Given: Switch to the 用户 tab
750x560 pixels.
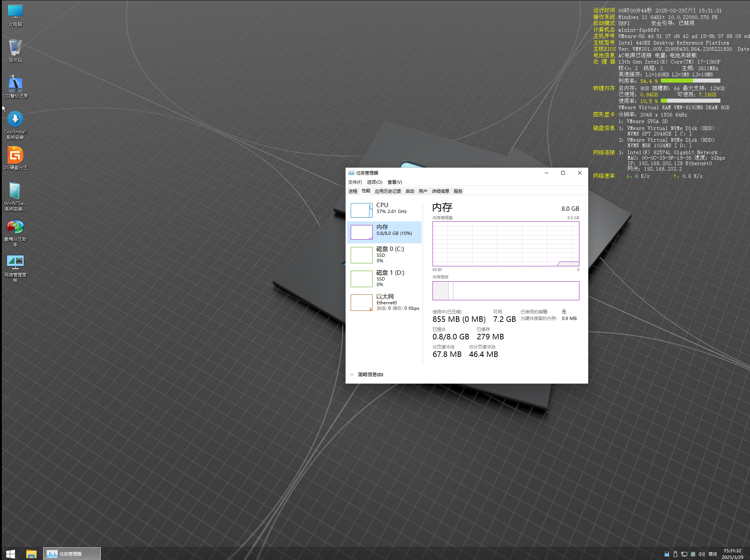Looking at the screenshot, I should click(423, 191).
